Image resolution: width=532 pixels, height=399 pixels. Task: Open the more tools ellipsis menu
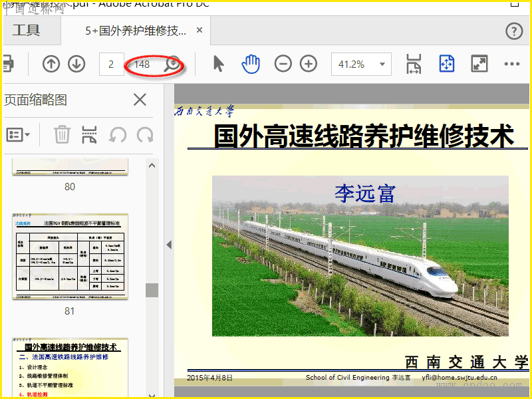click(x=511, y=64)
